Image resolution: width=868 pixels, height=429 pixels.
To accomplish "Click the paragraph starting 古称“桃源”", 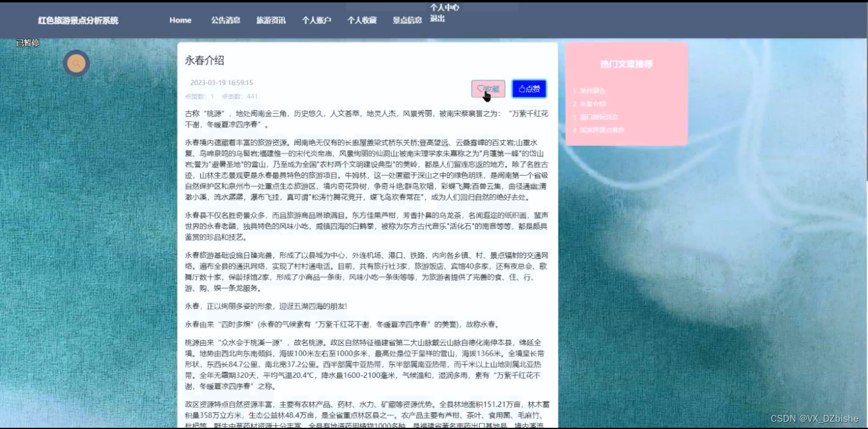I will 367,119.
